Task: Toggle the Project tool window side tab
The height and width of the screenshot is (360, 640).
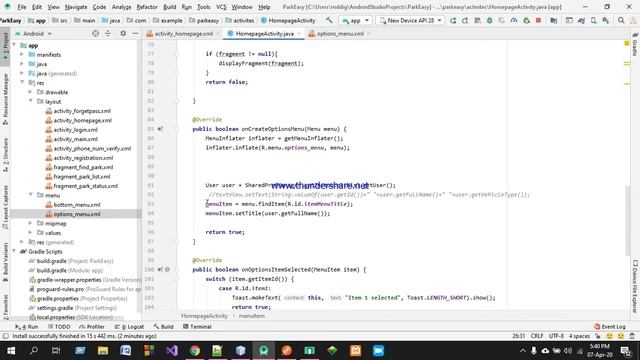Action: tap(5, 46)
